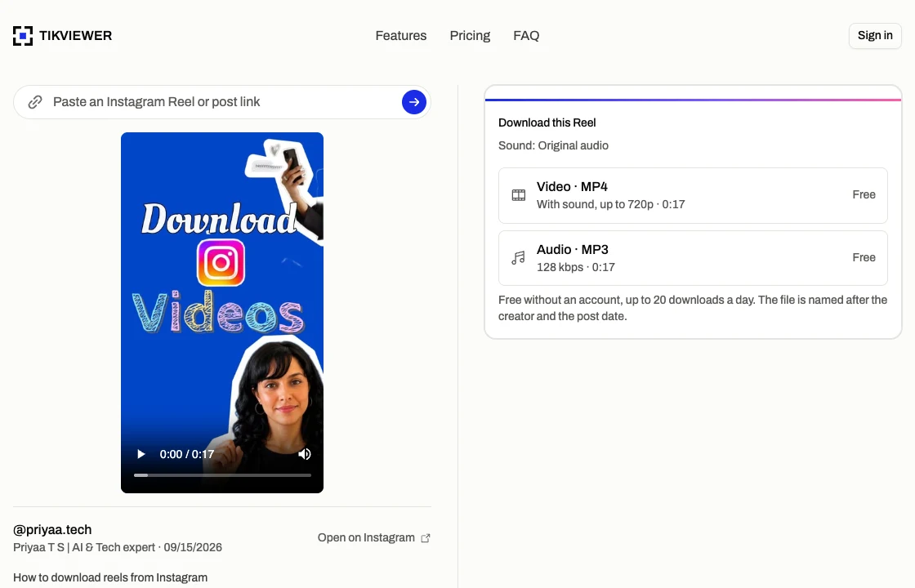Mute the video using speaker icon

305,454
